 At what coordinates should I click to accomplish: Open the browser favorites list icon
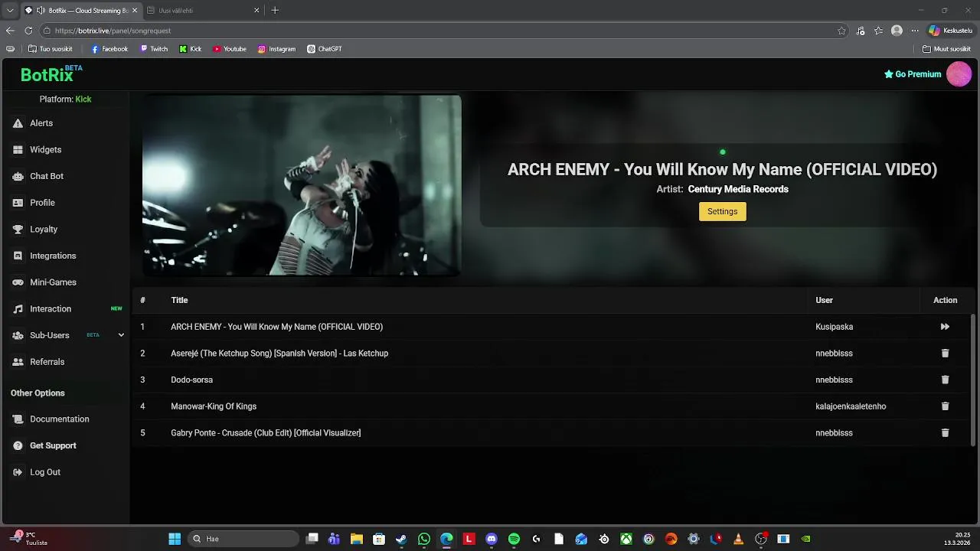pos(878,31)
